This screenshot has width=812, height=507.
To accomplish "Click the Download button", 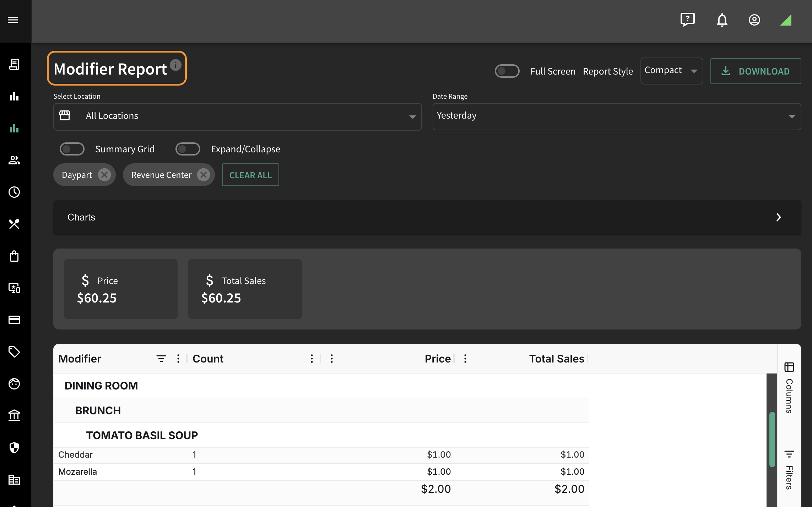I will (756, 71).
